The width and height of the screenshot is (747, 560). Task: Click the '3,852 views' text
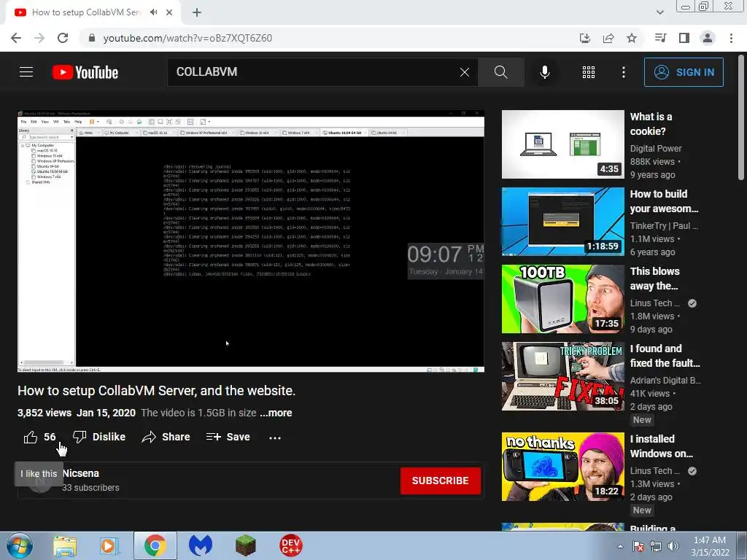coord(44,413)
